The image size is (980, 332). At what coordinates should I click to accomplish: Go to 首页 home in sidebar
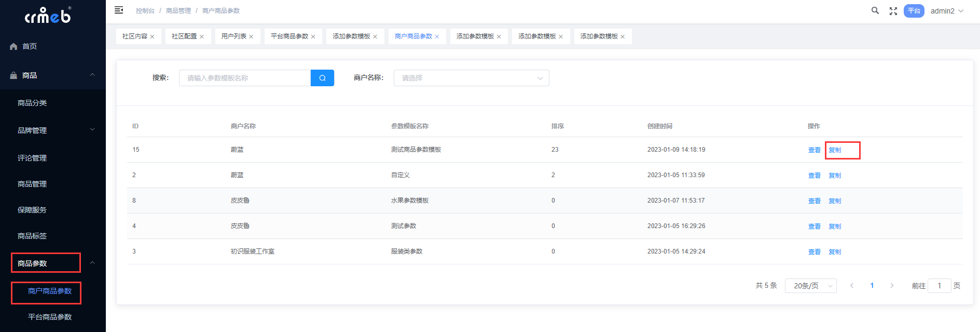tap(30, 46)
